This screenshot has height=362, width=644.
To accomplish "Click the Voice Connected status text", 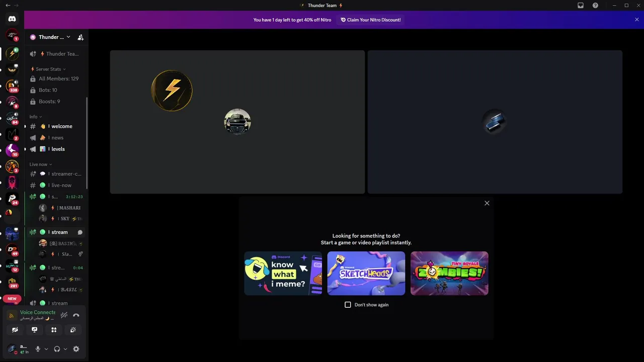I will (x=38, y=312).
